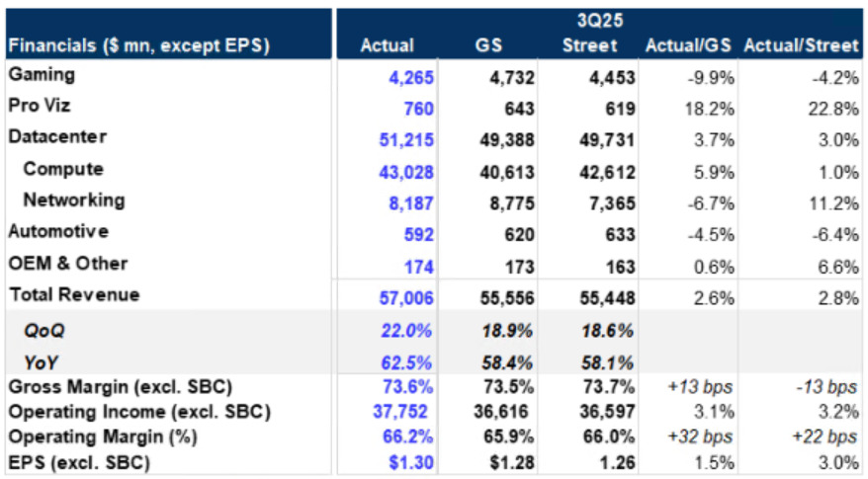The image size is (868, 479).
Task: Click the Financials ($ mn, except EPS) header
Action: pos(138,45)
